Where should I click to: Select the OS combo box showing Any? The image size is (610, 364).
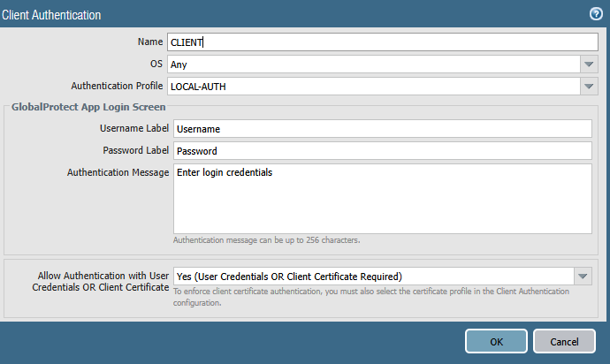pyautogui.click(x=374, y=64)
